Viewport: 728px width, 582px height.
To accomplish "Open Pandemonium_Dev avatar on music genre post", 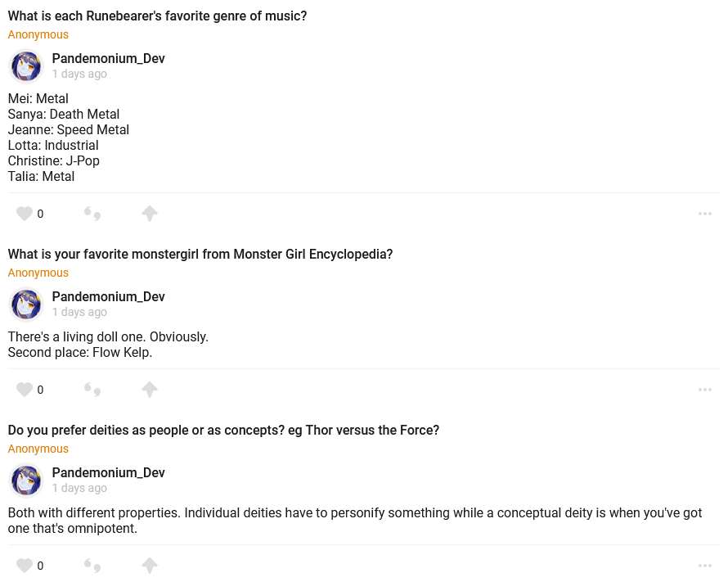I will (x=26, y=66).
